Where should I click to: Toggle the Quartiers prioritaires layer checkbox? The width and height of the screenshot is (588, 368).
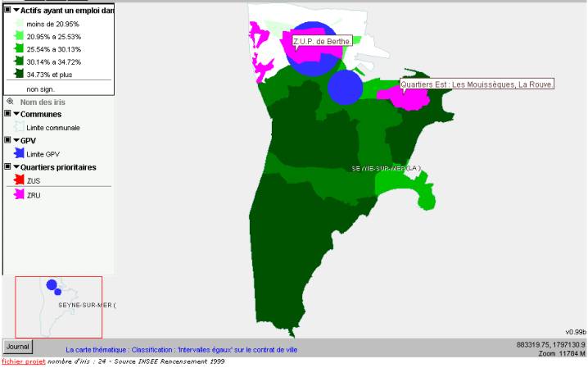[x=7, y=166]
